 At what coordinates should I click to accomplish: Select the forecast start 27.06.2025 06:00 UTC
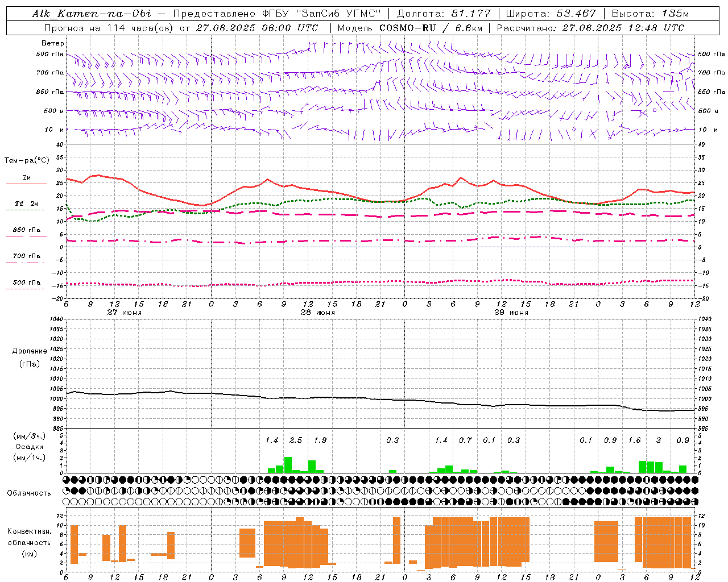(x=257, y=28)
